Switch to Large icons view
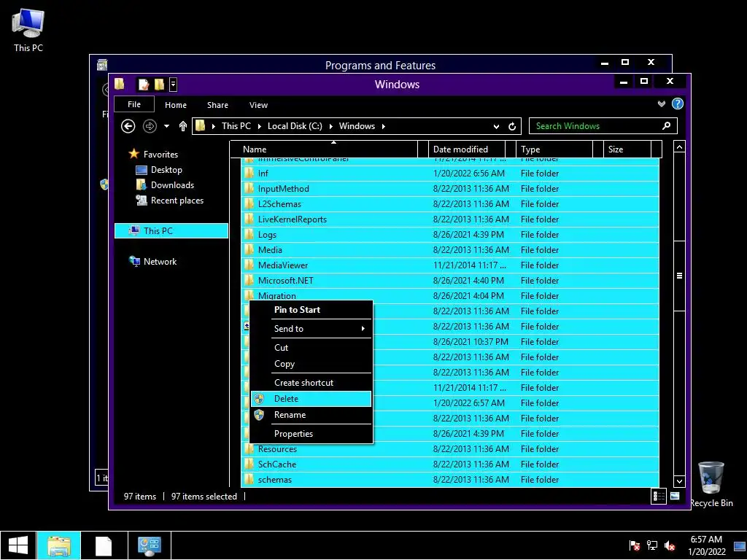 (x=675, y=496)
